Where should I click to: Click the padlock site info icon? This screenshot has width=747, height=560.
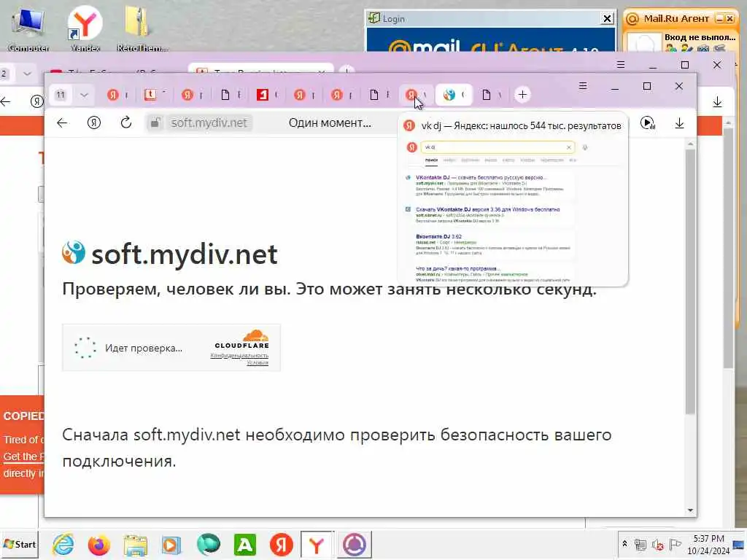pos(155,122)
